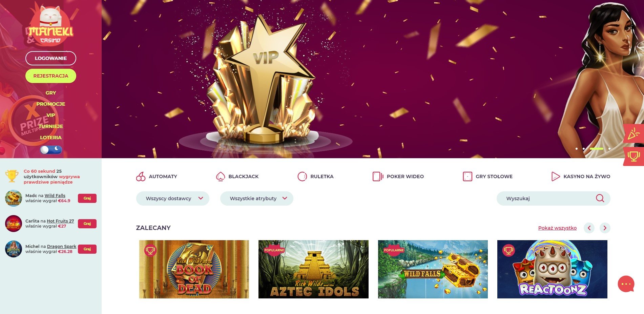Open the Promocje menu item
Image resolution: width=644 pixels, height=314 pixels.
(51, 104)
